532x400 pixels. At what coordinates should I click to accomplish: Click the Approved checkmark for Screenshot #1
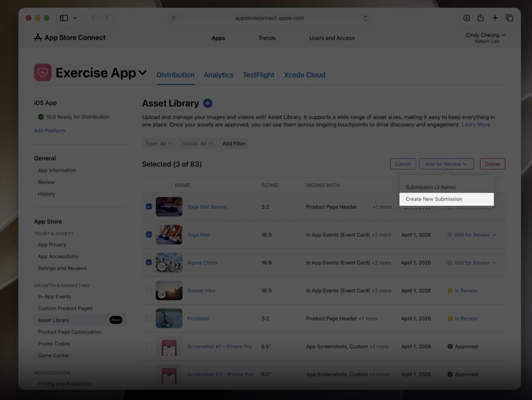(450, 346)
